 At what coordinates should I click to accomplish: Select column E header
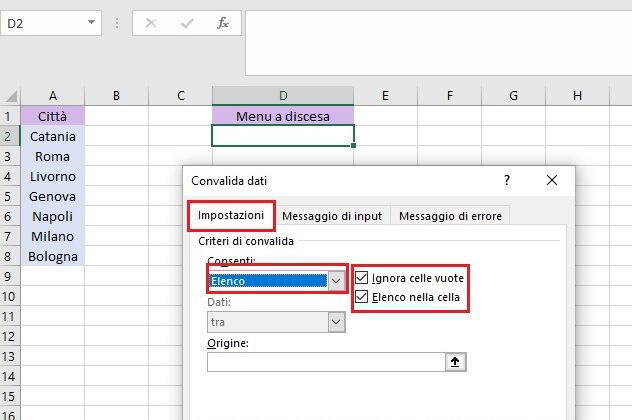tap(385, 96)
